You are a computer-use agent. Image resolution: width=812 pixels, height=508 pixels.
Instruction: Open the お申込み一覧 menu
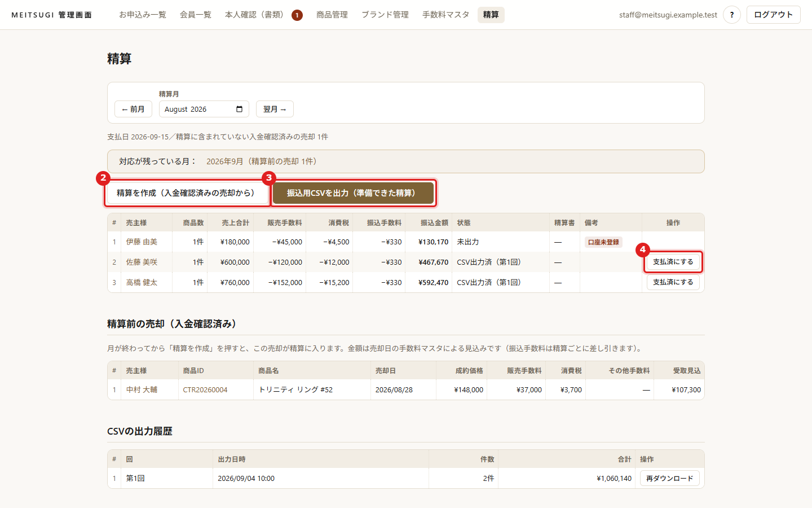142,15
